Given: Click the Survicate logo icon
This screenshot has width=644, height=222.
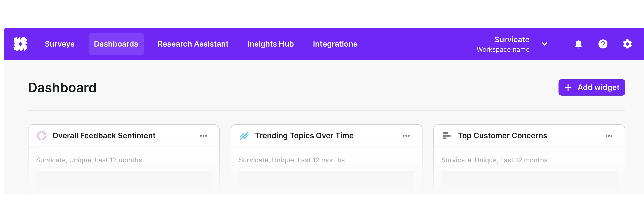Looking at the screenshot, I should coord(20,44).
